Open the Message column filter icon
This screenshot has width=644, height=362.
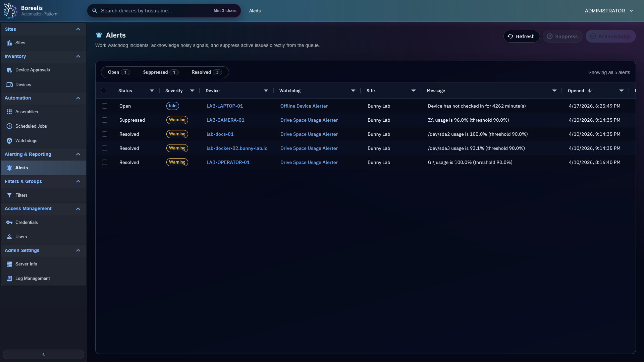coord(554,90)
